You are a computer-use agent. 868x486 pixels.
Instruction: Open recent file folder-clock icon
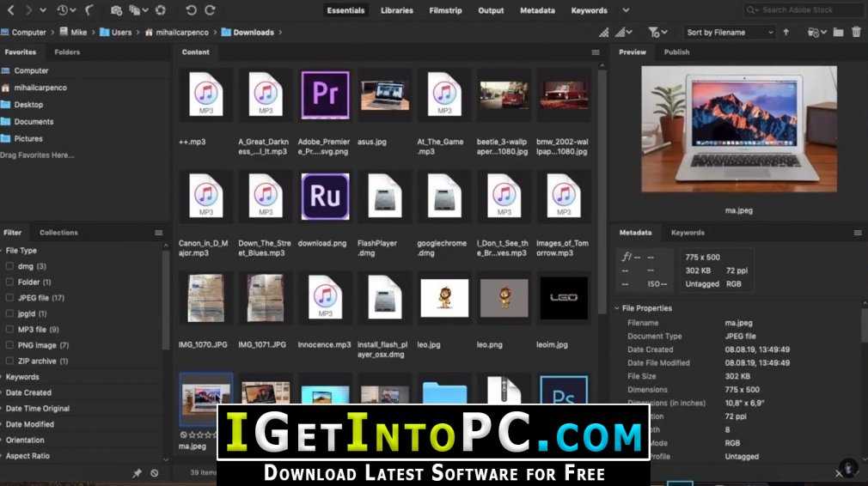(x=817, y=33)
